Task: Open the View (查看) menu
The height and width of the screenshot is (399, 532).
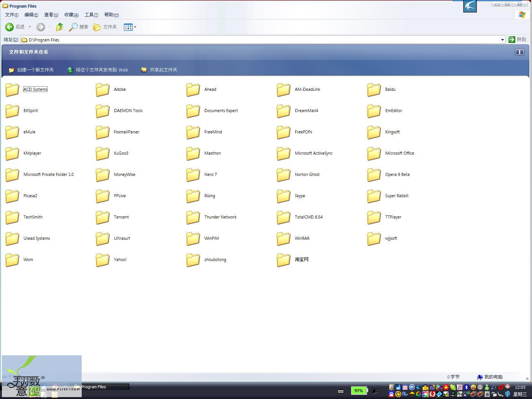Action: coord(51,15)
